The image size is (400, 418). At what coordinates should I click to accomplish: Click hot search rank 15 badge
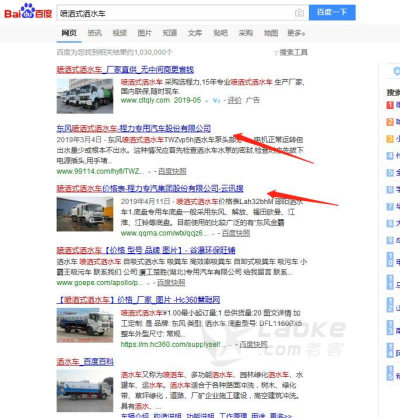390,373
